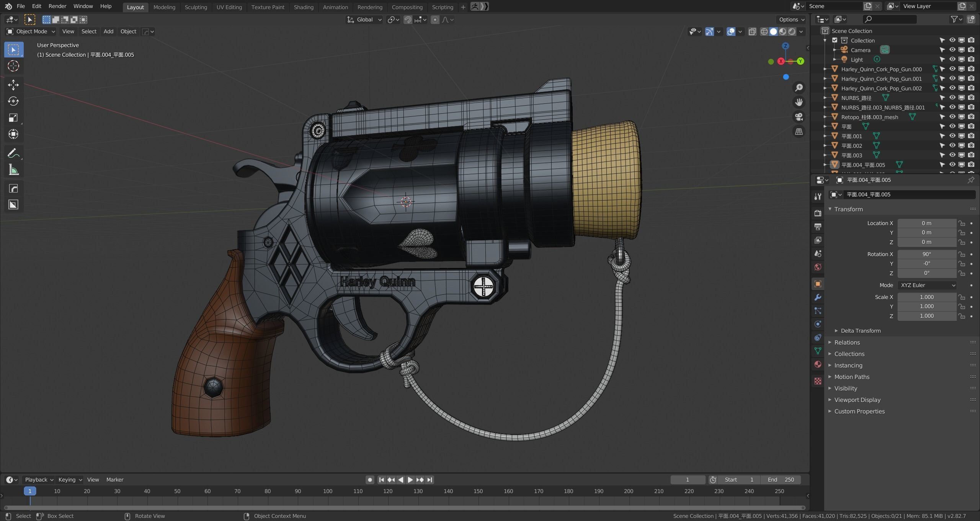Switch to UV Editing workspace tab
980x521 pixels.
pos(229,7)
